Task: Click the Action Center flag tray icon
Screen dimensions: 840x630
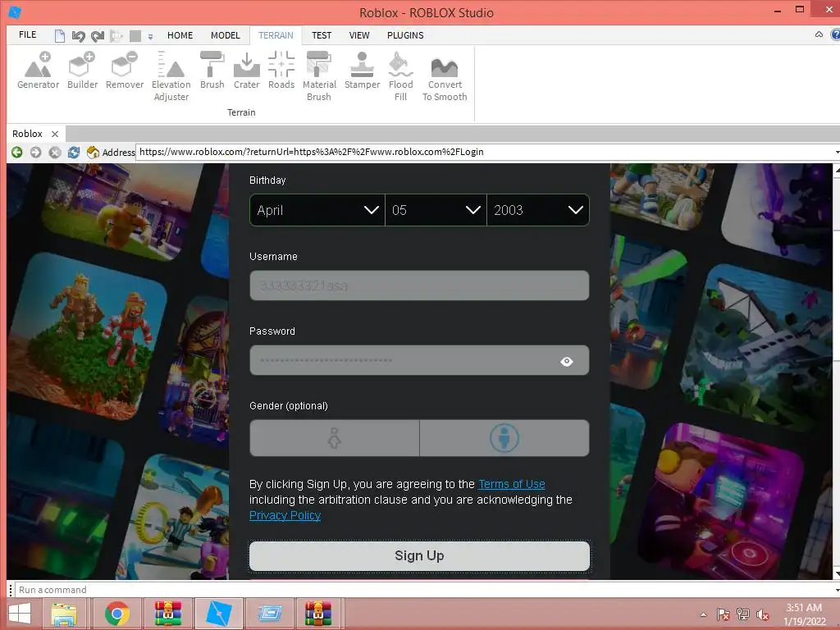Action: [724, 614]
